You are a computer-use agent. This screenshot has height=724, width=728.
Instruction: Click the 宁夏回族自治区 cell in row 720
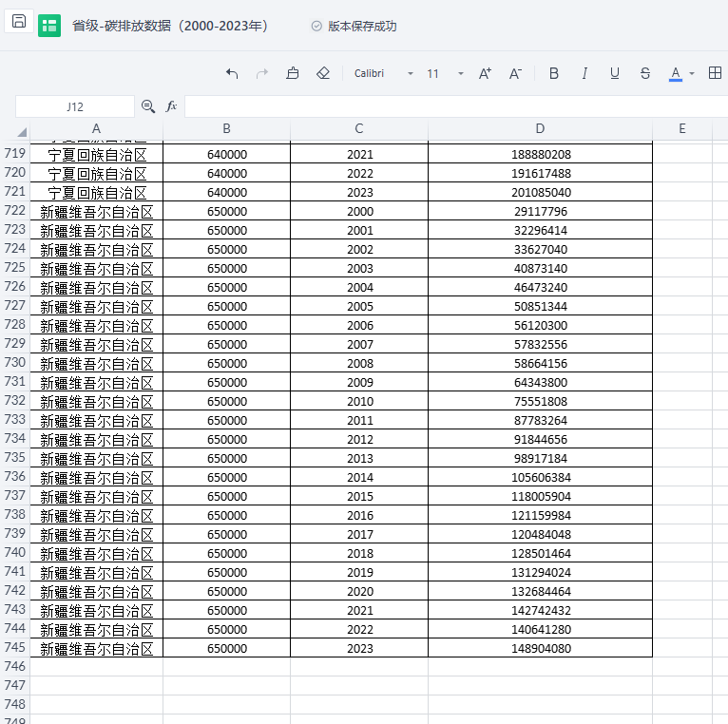97,173
